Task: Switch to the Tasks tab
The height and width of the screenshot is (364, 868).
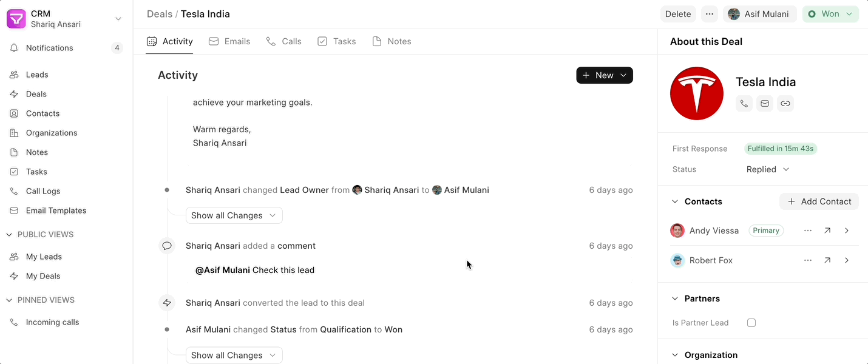Action: pos(337,41)
